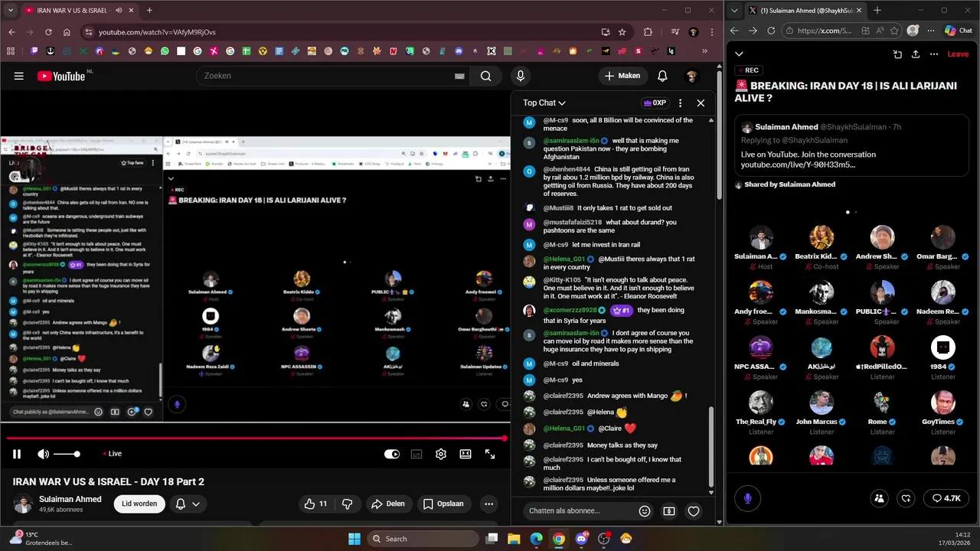Send a heart reaction in chat
The height and width of the screenshot is (551, 980).
pyautogui.click(x=694, y=511)
